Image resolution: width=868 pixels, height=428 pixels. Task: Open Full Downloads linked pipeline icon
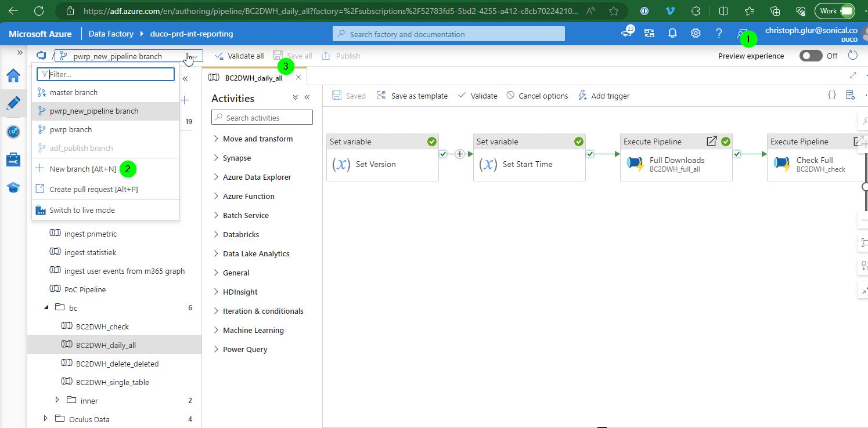coord(711,142)
